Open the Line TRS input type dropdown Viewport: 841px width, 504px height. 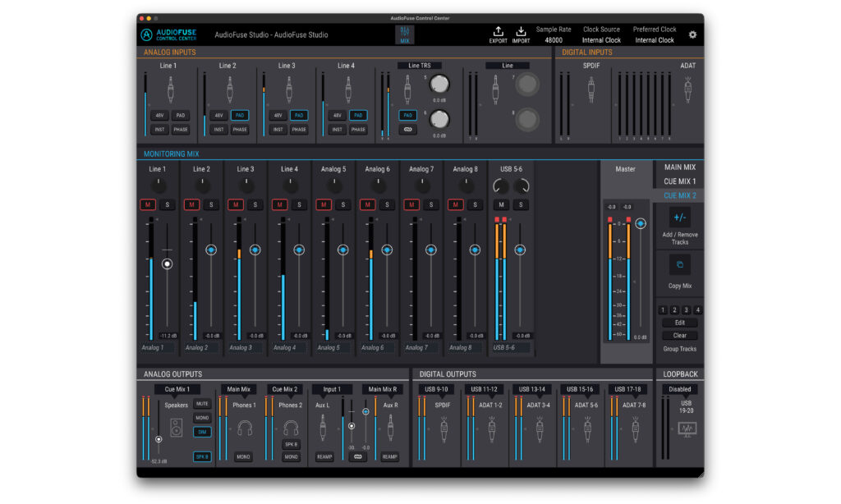point(420,66)
